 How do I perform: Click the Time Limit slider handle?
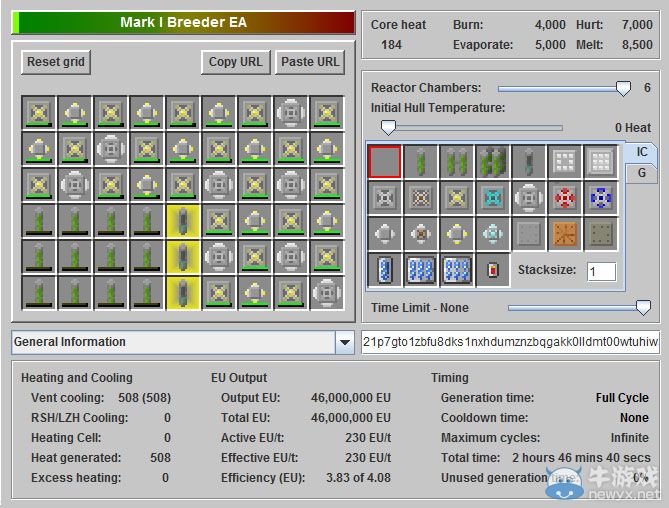(x=643, y=308)
